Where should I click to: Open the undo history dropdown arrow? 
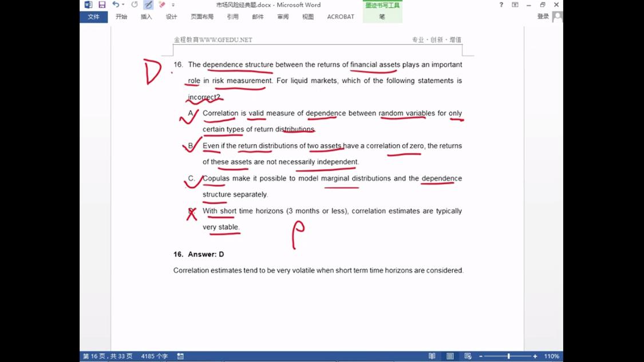123,5
